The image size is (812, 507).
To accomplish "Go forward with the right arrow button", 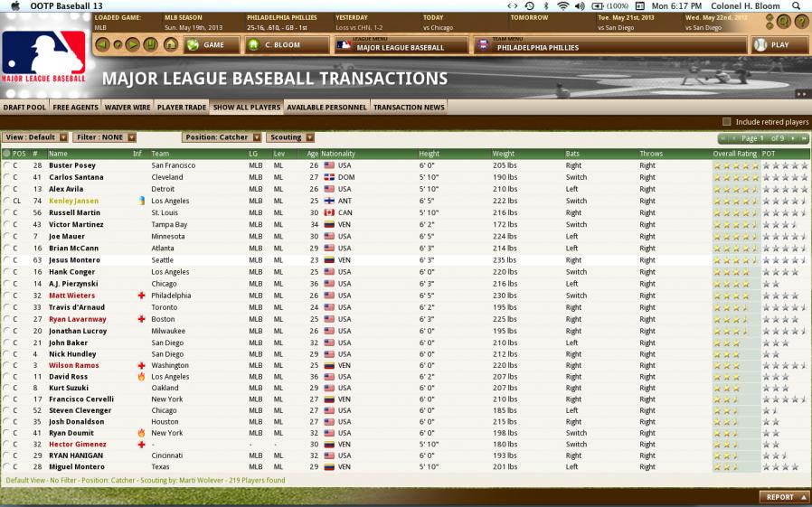I will (133, 45).
